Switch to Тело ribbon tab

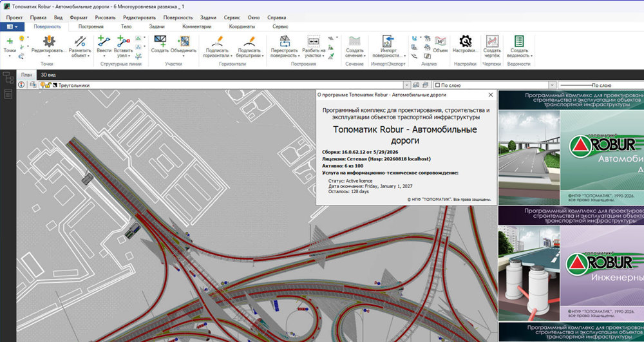tap(126, 26)
